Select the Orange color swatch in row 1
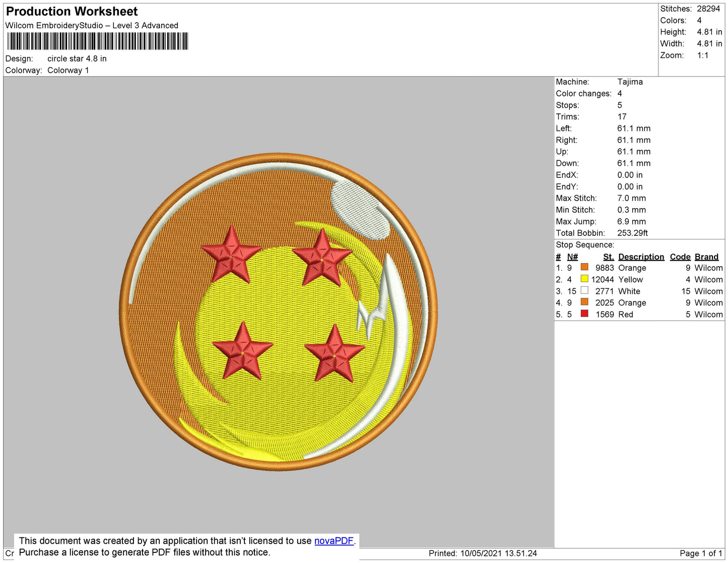 point(584,267)
